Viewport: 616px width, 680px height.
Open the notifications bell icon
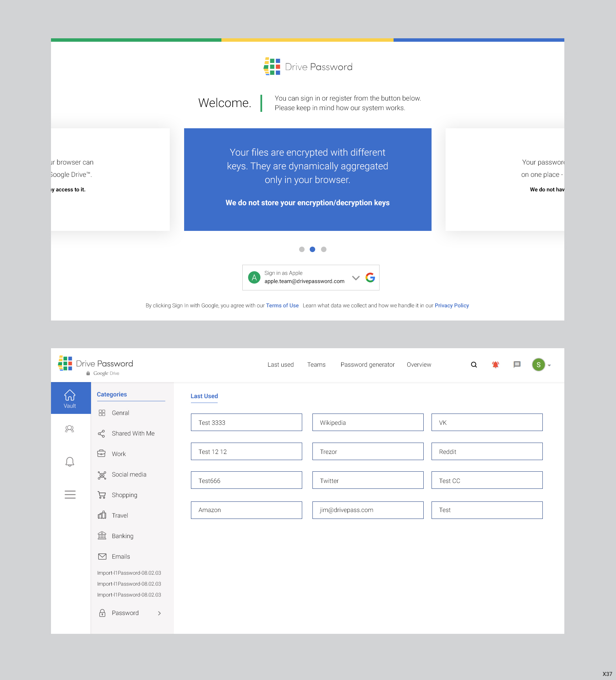pos(495,365)
